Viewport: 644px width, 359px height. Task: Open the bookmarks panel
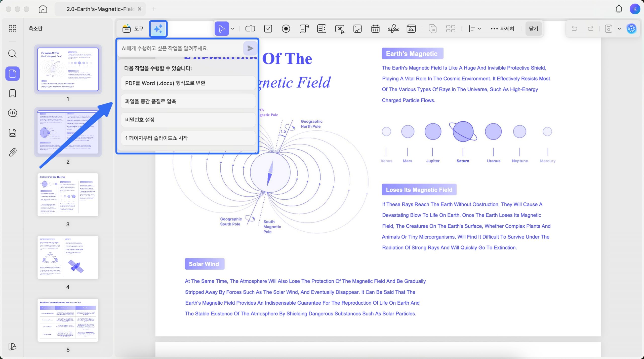(12, 93)
